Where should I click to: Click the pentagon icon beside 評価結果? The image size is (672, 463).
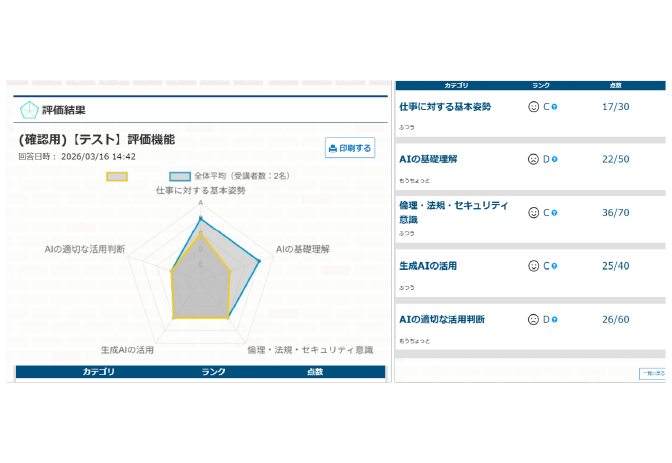[29, 110]
